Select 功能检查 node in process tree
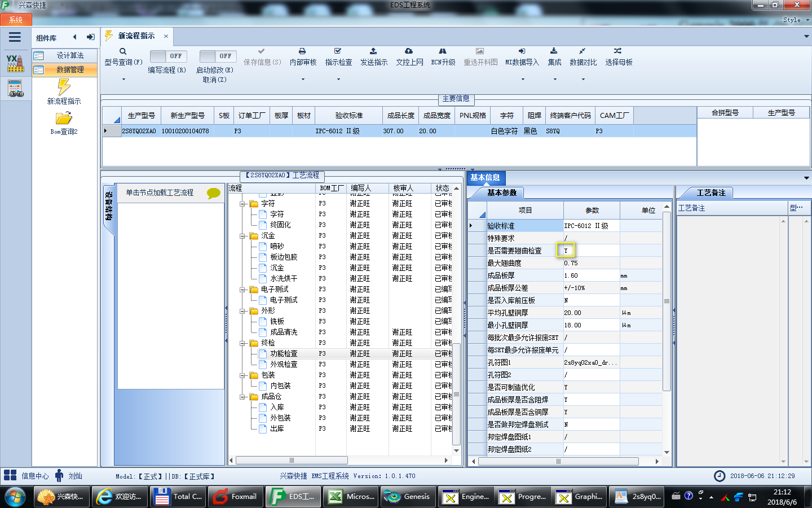 tap(284, 354)
